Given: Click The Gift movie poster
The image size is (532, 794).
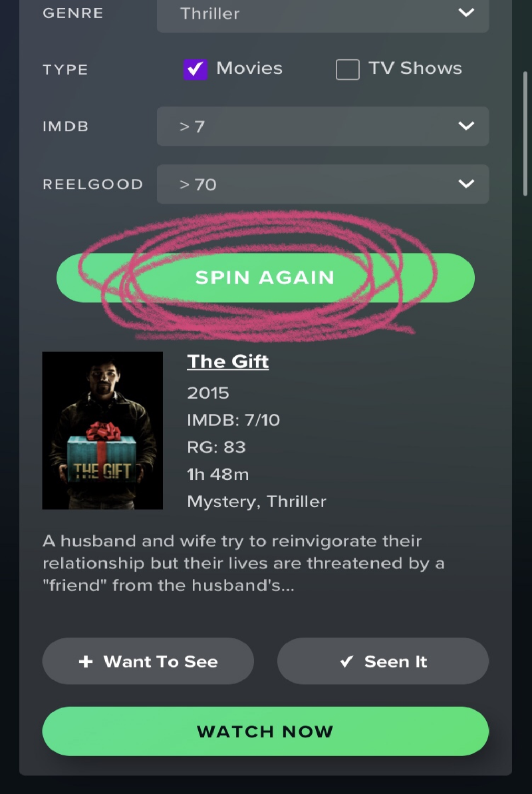Looking at the screenshot, I should click(102, 431).
